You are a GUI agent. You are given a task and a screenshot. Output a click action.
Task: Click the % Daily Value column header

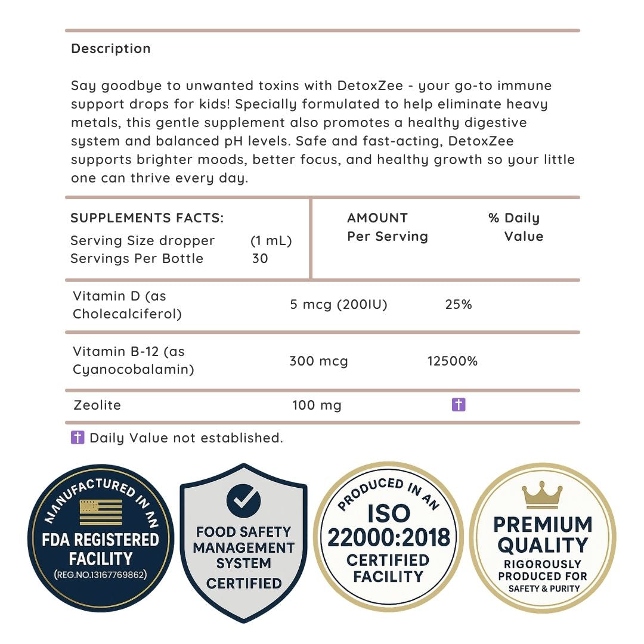[x=516, y=227]
